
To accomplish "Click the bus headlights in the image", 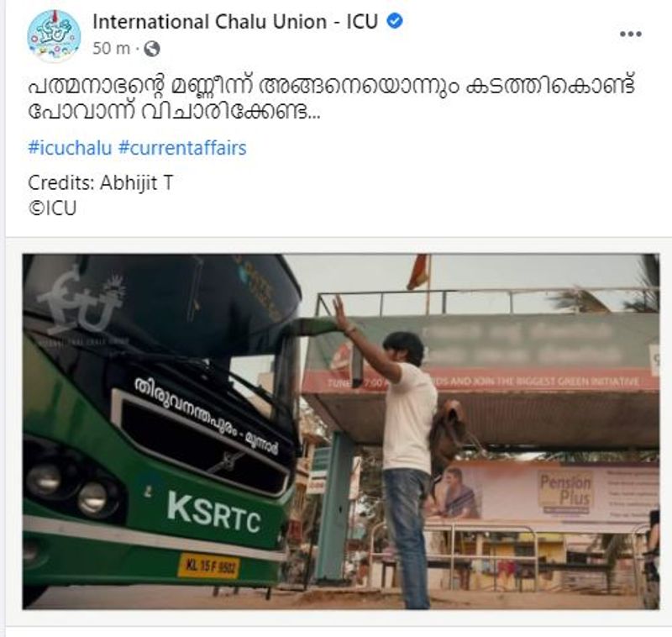I will [68, 490].
